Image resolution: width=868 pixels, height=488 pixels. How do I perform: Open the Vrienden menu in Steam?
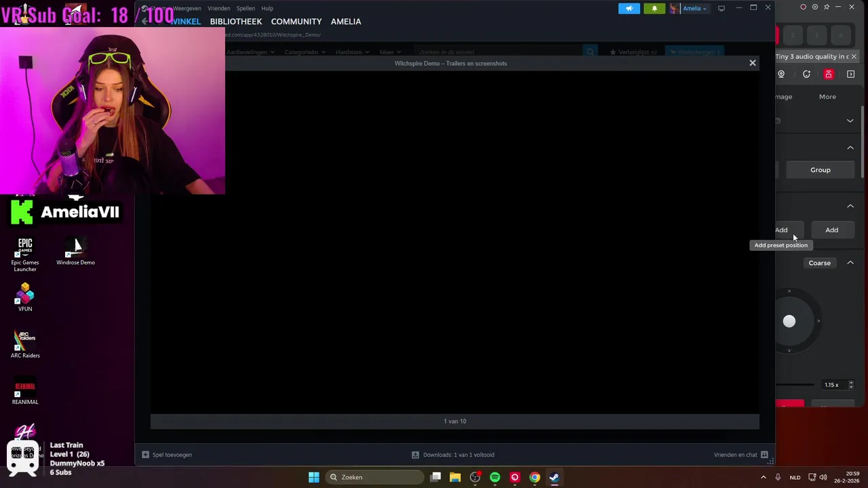point(219,8)
